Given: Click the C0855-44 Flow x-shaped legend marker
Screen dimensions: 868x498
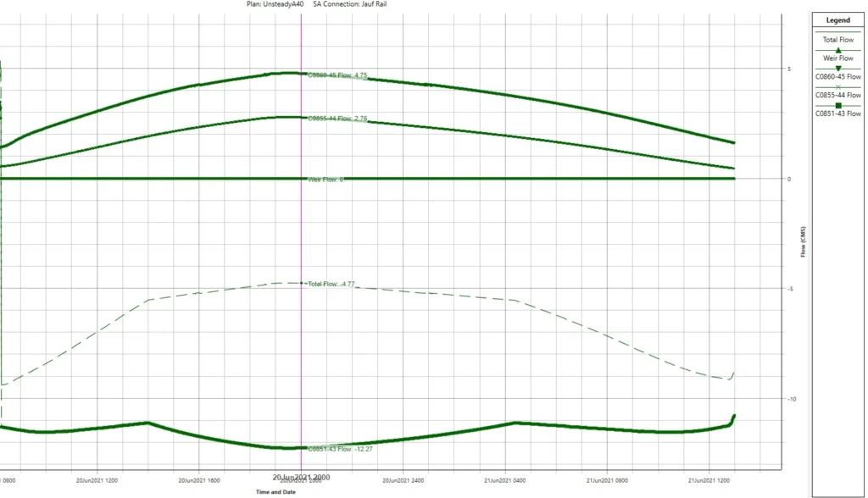Looking at the screenshot, I should pos(837,87).
